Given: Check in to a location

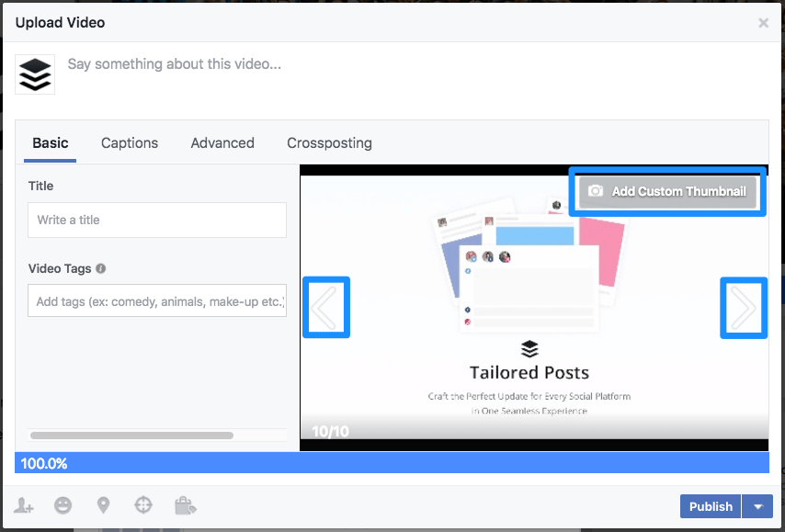Looking at the screenshot, I should [x=103, y=505].
